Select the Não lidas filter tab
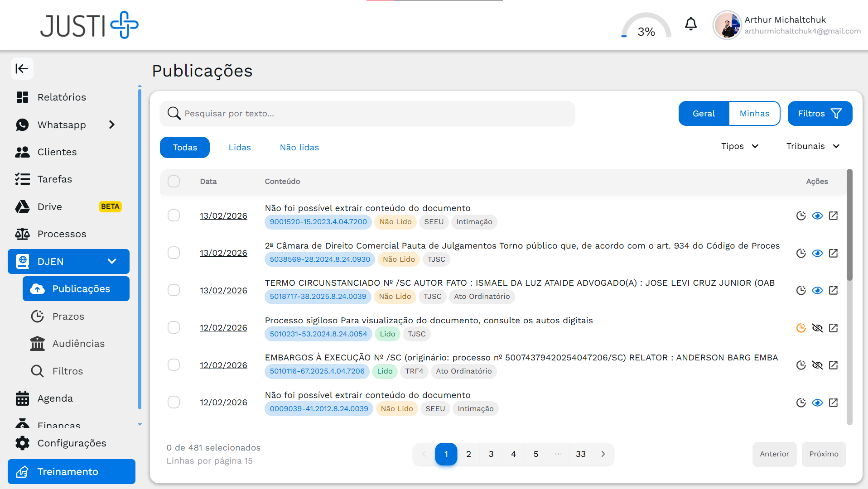 click(x=299, y=147)
